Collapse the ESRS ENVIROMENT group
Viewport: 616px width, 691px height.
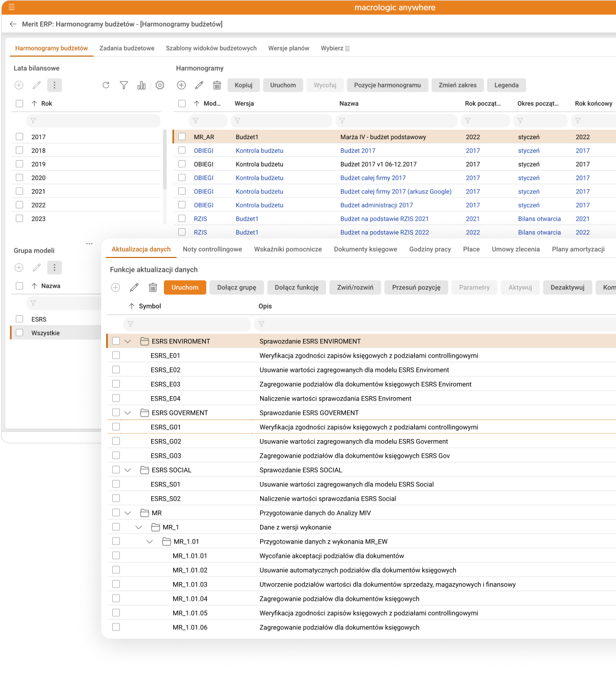[128, 342]
